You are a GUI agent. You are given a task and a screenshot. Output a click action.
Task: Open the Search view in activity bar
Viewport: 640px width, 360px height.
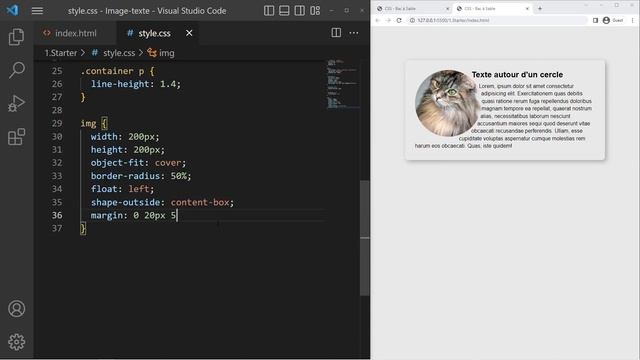point(16,70)
